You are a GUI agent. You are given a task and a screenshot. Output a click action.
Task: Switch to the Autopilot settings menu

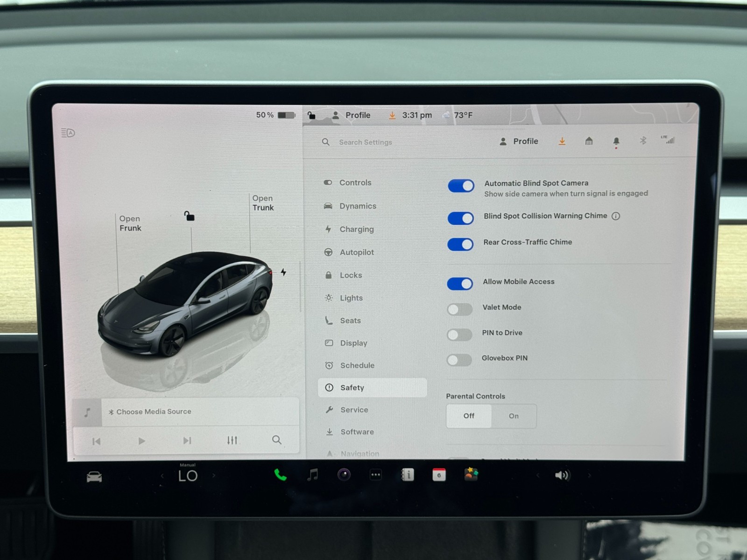(x=356, y=252)
